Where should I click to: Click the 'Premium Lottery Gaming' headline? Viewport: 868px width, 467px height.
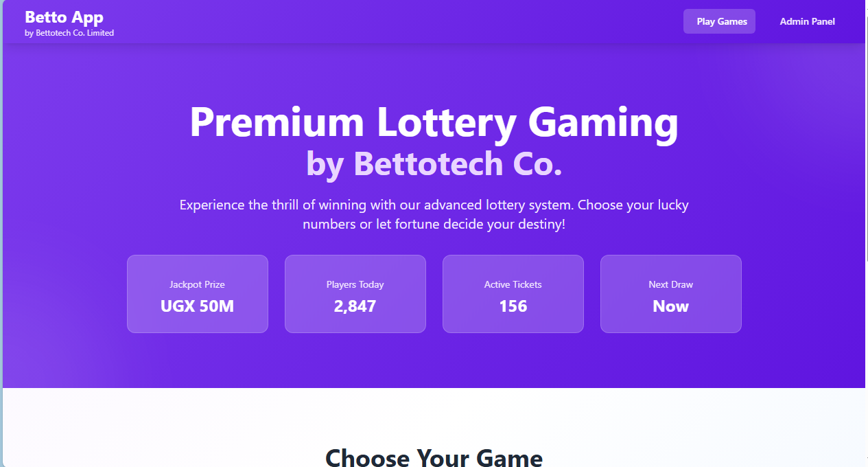(x=434, y=122)
